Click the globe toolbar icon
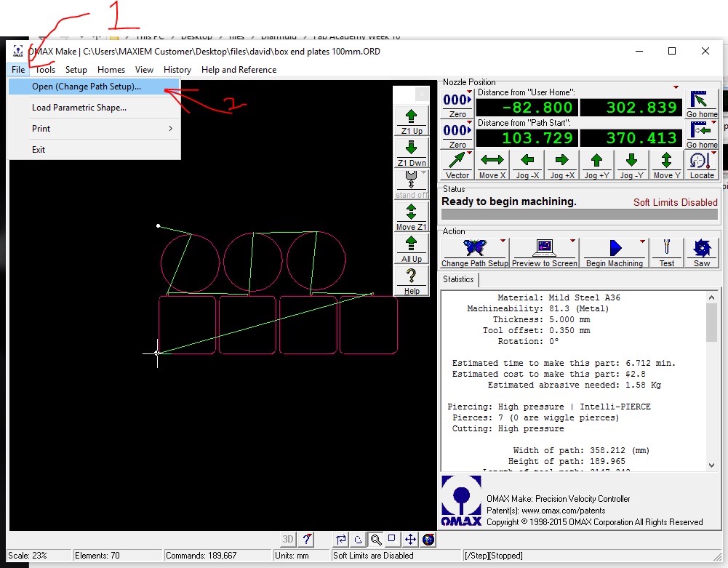Image resolution: width=728 pixels, height=568 pixels. click(x=428, y=539)
